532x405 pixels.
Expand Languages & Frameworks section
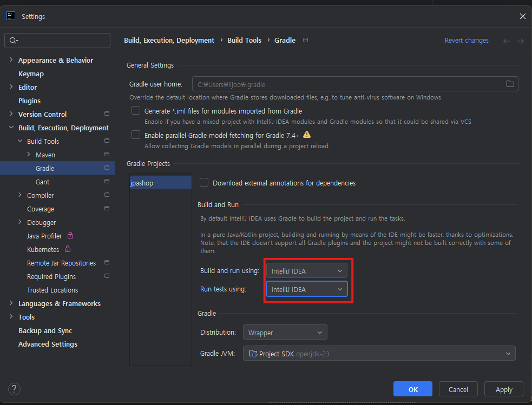pyautogui.click(x=11, y=303)
